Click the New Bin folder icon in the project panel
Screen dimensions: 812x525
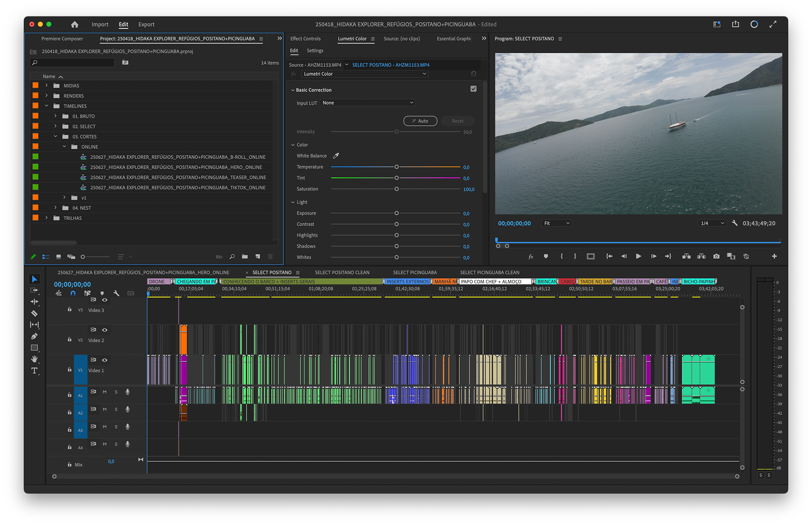(245, 257)
